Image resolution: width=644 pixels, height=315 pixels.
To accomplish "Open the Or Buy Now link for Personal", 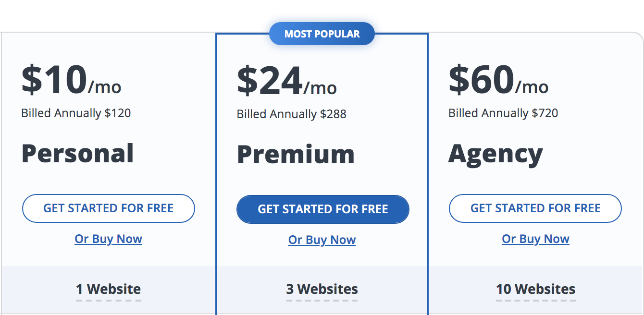I will [x=108, y=239].
